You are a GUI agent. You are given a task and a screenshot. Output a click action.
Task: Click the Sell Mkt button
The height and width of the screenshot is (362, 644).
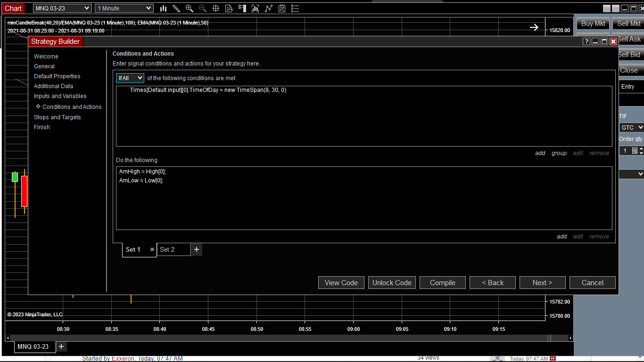coord(629,24)
